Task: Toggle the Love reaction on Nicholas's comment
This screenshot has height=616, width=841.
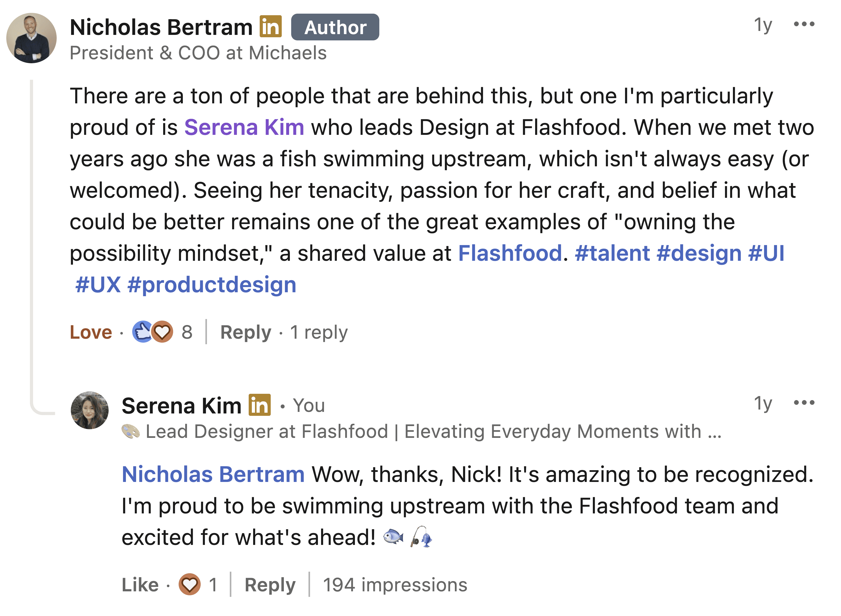Action: click(91, 332)
